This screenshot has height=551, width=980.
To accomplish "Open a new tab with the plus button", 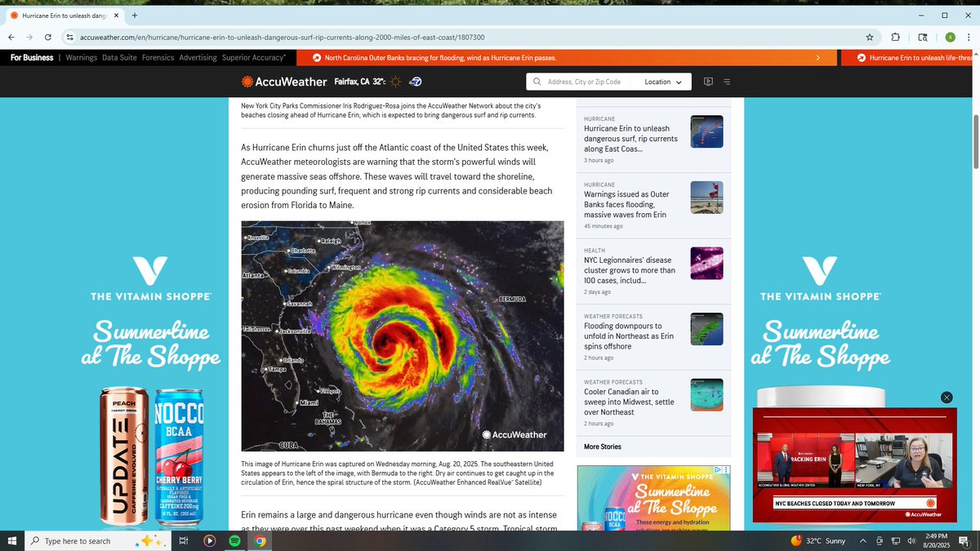I will [134, 15].
